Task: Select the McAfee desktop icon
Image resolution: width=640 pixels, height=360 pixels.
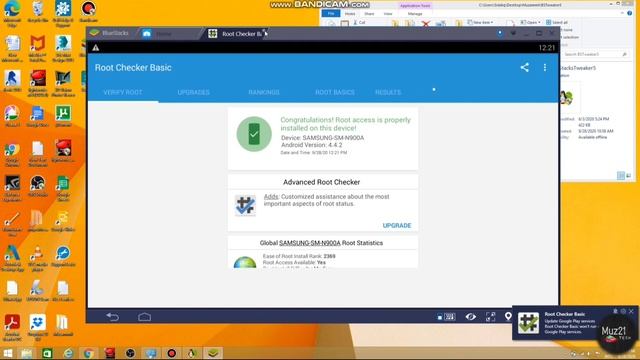Action: (x=38, y=49)
